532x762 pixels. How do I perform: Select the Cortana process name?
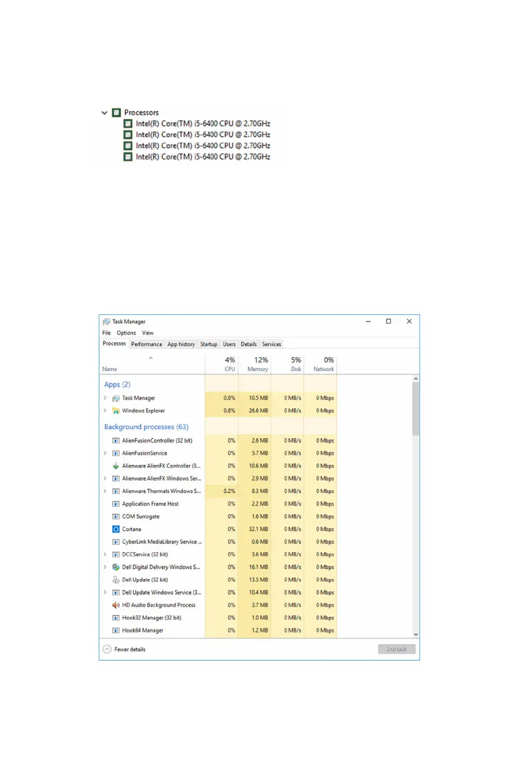pos(131,529)
